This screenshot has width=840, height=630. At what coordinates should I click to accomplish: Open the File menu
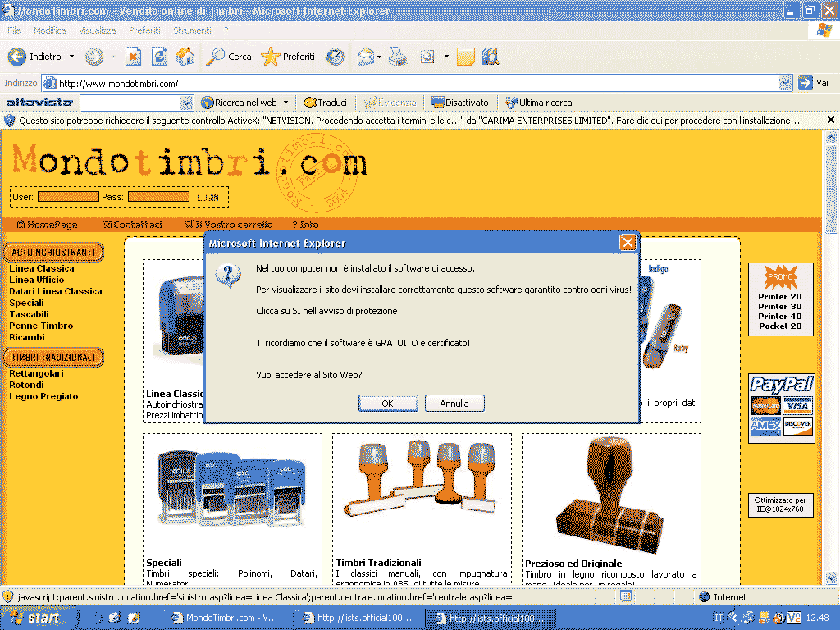click(x=15, y=30)
